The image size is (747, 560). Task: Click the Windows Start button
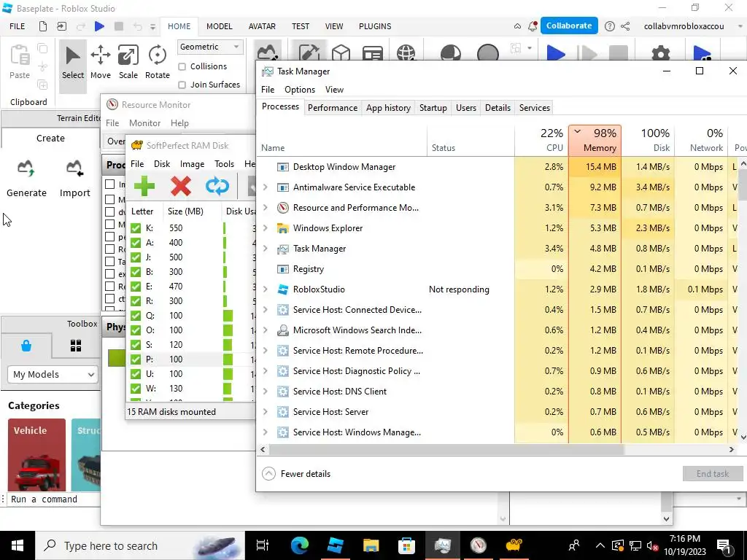point(18,545)
